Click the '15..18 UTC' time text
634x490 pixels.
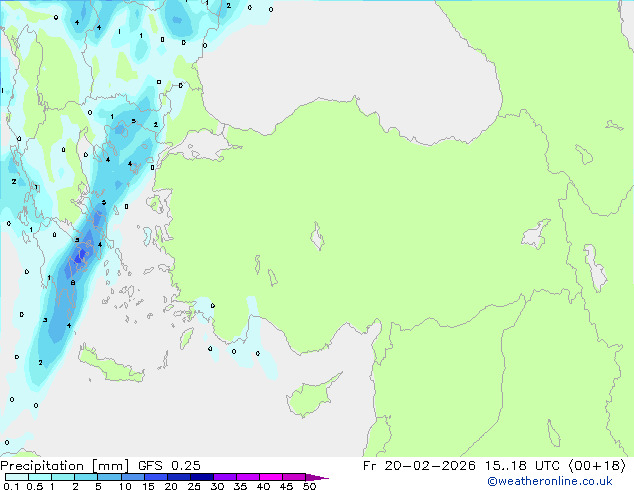point(522,466)
